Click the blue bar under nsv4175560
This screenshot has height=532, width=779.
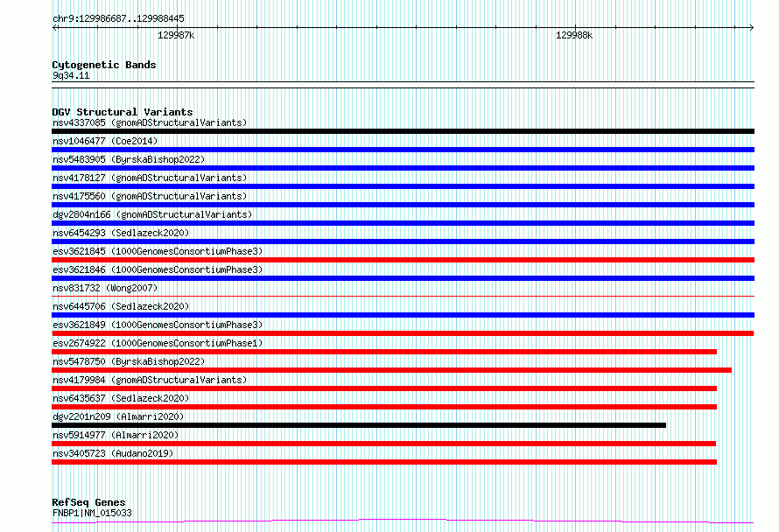click(x=403, y=205)
